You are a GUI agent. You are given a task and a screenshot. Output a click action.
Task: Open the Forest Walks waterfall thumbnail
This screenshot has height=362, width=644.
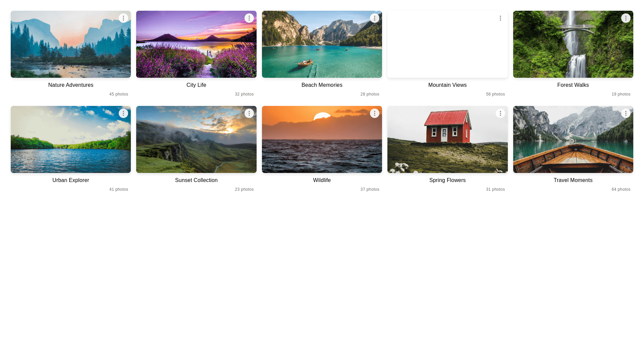point(573,44)
